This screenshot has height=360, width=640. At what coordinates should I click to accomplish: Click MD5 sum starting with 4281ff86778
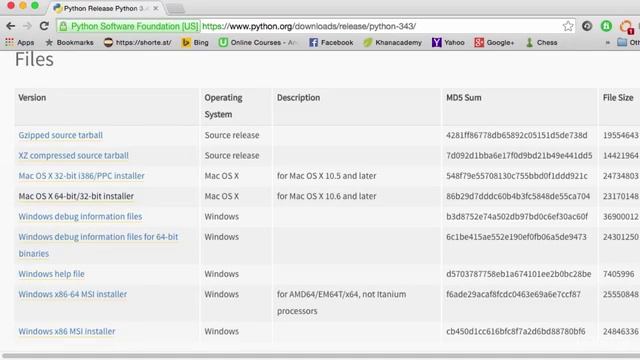click(517, 135)
